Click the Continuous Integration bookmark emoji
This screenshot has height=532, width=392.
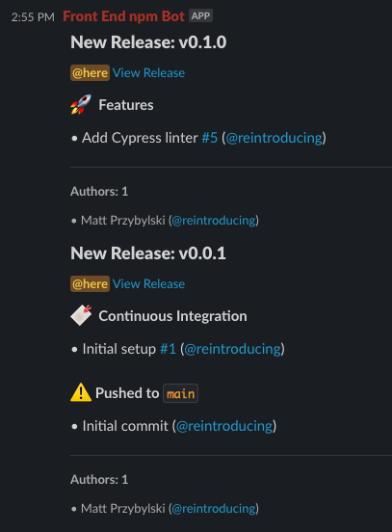tap(81, 315)
